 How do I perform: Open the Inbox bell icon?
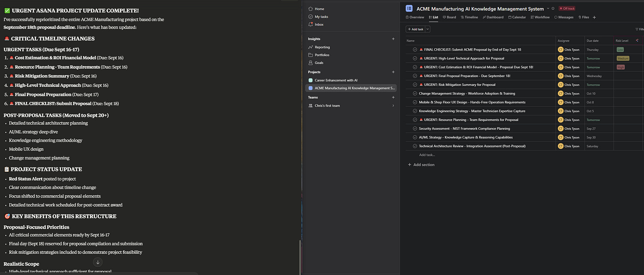310,24
